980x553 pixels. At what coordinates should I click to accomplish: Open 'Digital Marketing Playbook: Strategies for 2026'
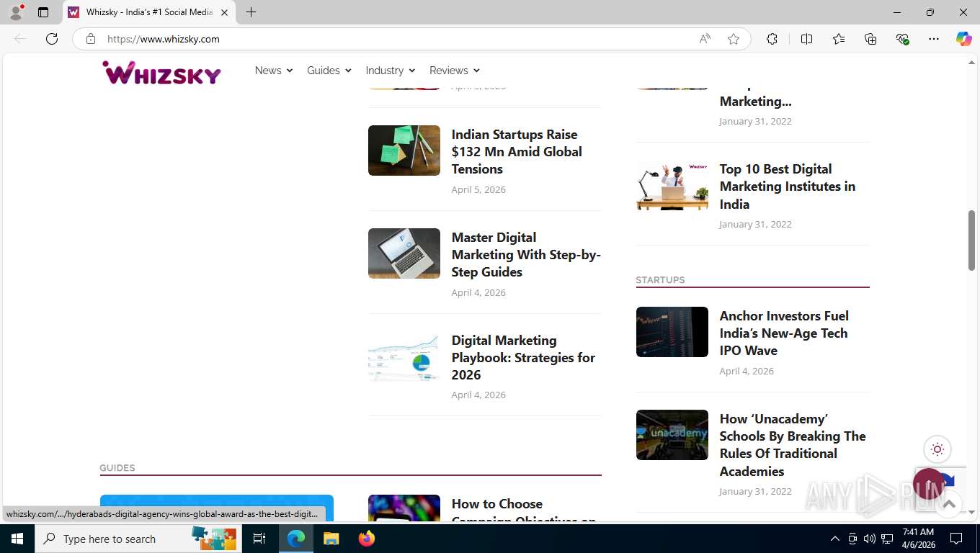pyautogui.click(x=523, y=358)
